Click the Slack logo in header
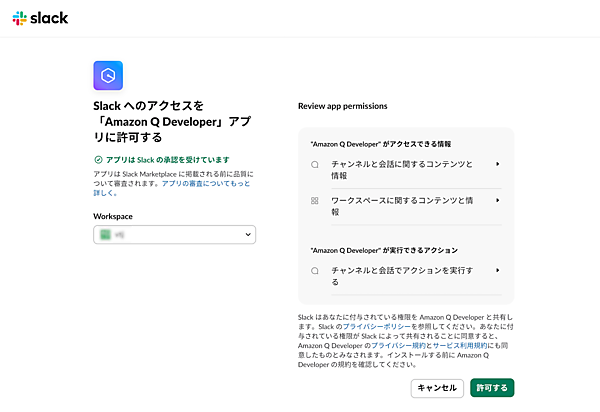Viewport: 600px width, 412px height. [x=41, y=18]
